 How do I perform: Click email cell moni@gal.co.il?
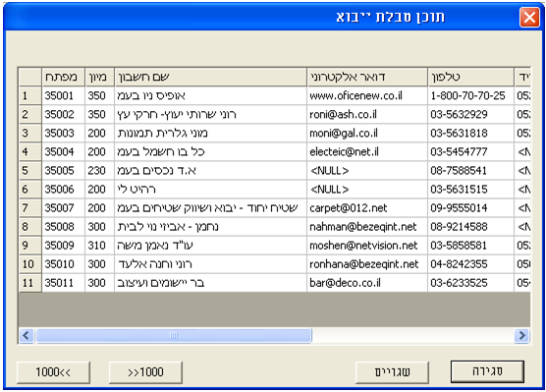click(367, 133)
